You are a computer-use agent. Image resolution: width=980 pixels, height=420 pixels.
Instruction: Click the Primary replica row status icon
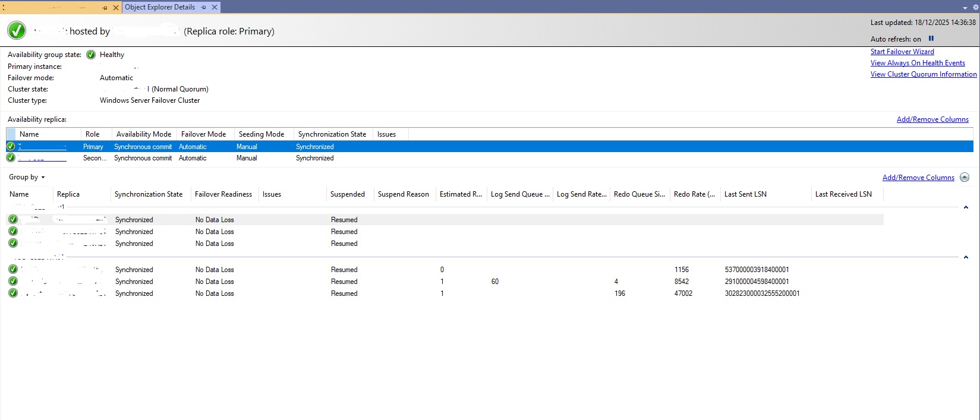point(11,146)
